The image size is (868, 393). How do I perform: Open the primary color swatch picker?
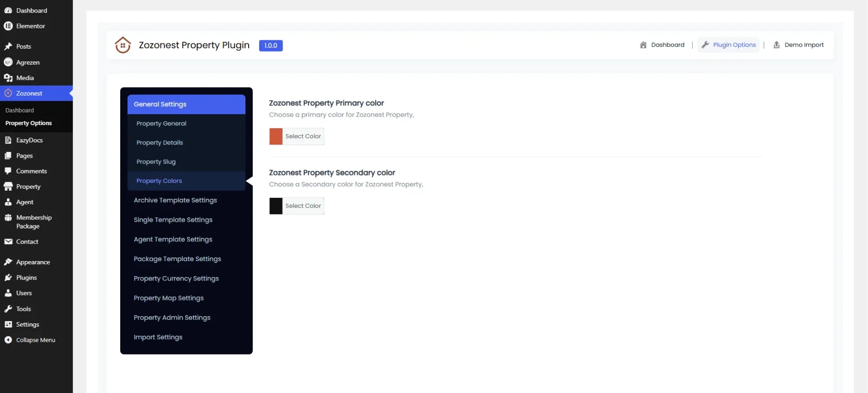point(276,136)
